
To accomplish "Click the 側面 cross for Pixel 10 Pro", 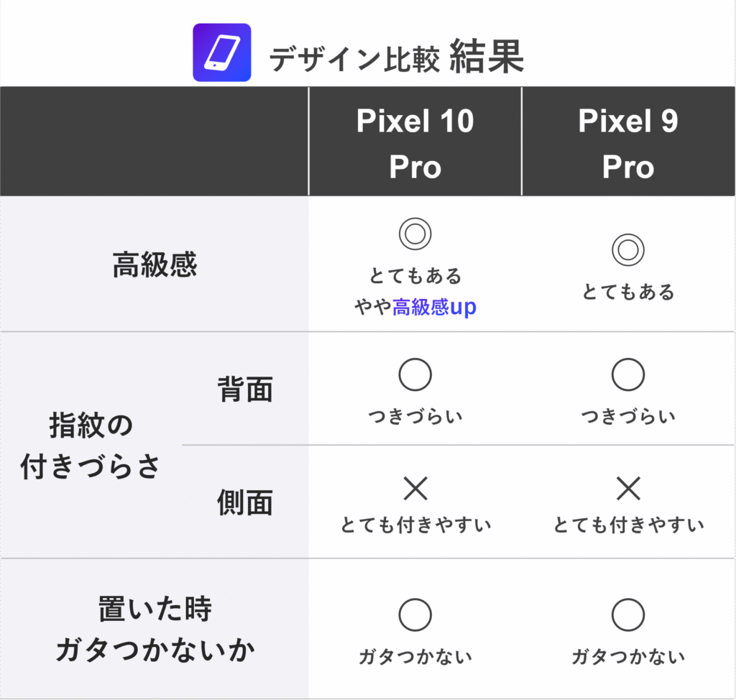I will point(415,489).
